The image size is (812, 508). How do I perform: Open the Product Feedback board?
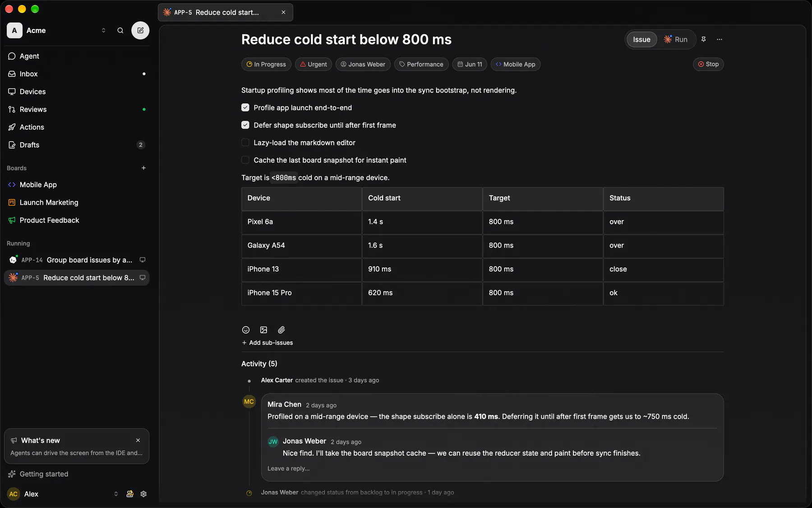tap(77, 220)
